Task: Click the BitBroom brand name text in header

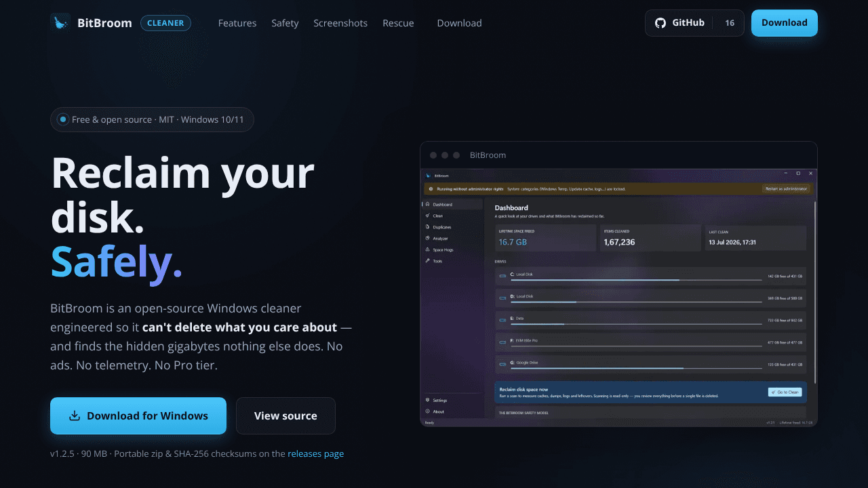Action: [104, 23]
